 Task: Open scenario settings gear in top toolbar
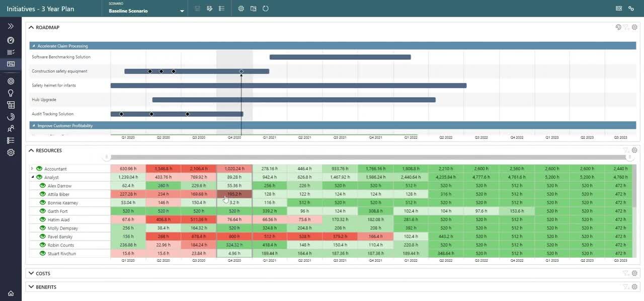[241, 9]
